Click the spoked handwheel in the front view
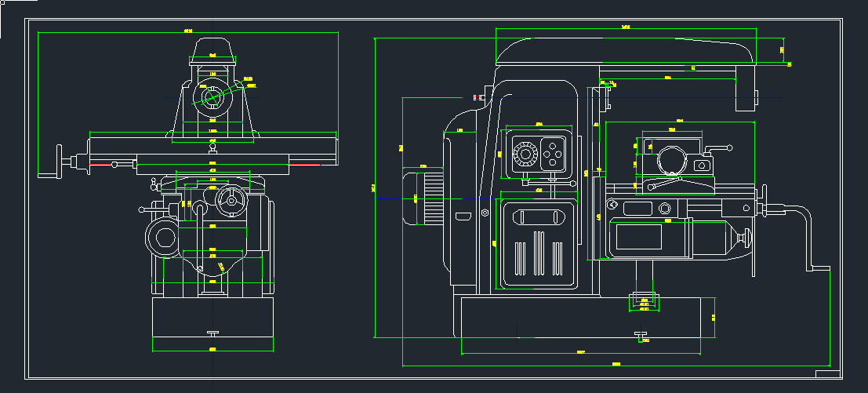Viewport: 868px width, 393px height. point(231,200)
